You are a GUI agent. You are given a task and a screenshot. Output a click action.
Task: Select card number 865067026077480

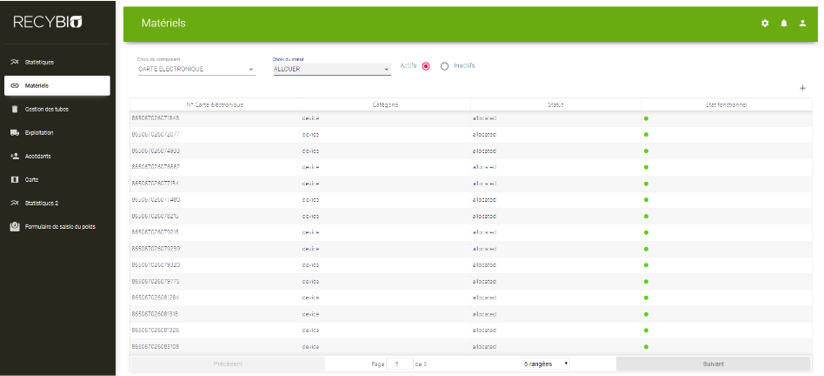(x=156, y=200)
